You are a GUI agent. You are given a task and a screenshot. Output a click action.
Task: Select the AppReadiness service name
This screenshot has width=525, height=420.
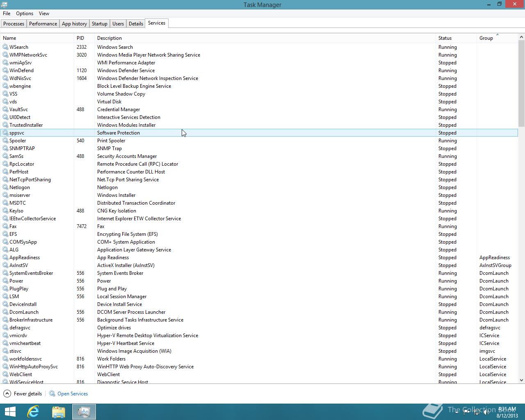25,258
